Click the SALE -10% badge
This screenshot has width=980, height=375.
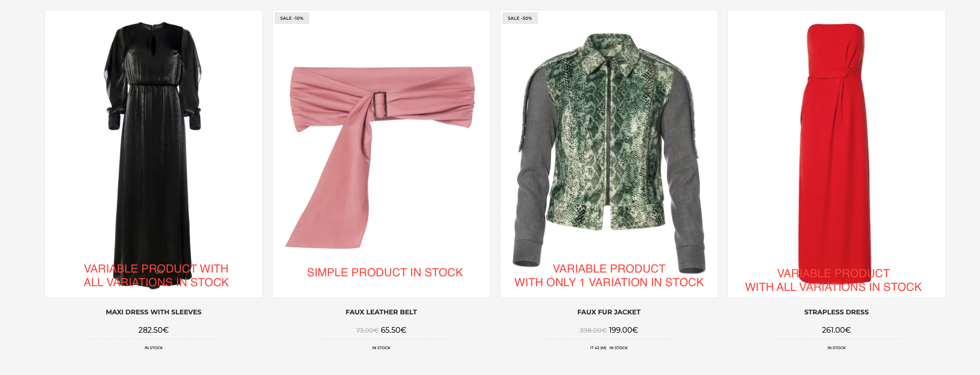click(x=292, y=18)
